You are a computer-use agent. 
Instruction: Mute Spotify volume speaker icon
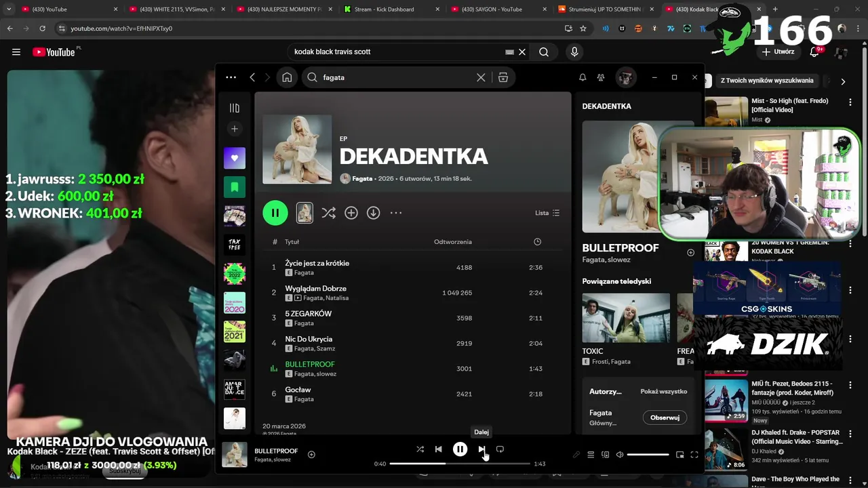620,455
